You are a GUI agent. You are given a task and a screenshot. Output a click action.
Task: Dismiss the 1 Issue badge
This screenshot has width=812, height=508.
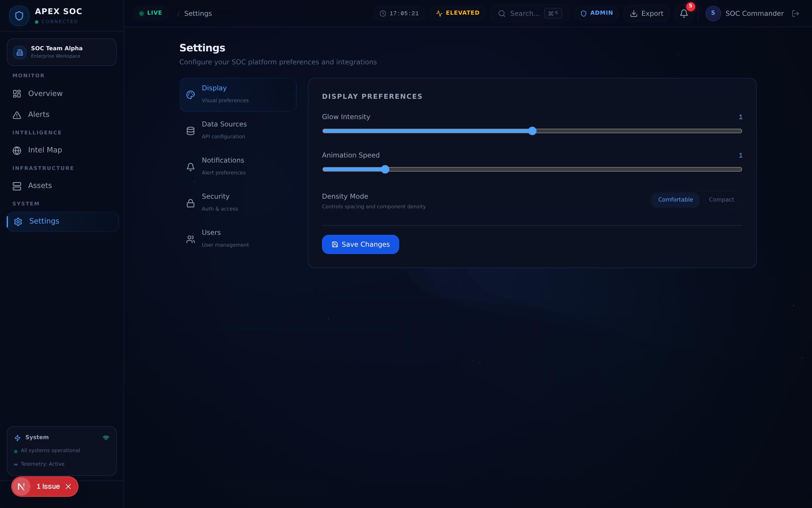68,487
